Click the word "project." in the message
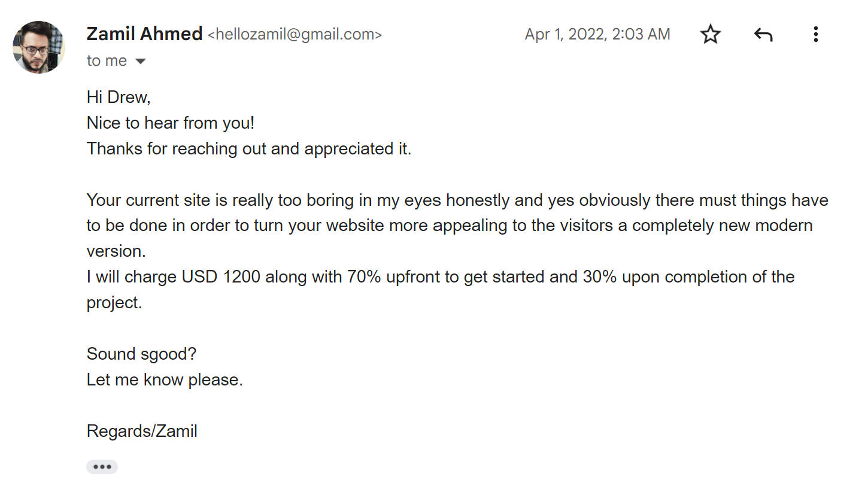Screen dimensions: 868x480 114,303
